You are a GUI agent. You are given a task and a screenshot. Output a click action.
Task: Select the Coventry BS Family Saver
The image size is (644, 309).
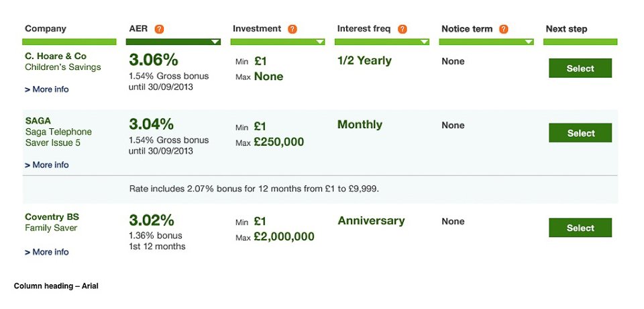click(x=580, y=228)
